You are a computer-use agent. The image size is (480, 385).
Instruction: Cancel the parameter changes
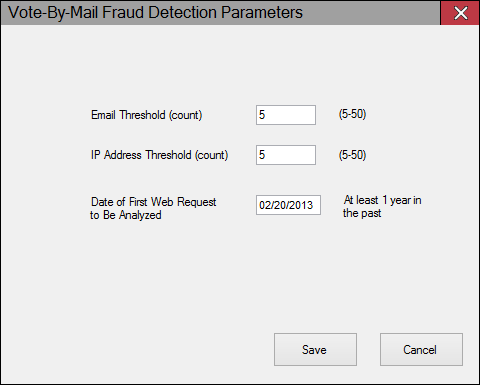421,349
